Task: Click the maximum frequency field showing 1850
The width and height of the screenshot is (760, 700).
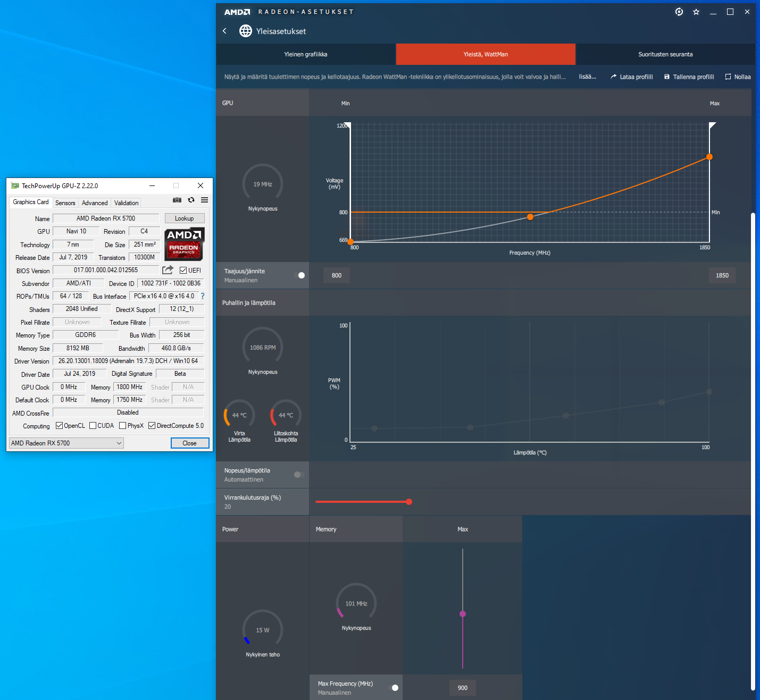Action: (722, 275)
